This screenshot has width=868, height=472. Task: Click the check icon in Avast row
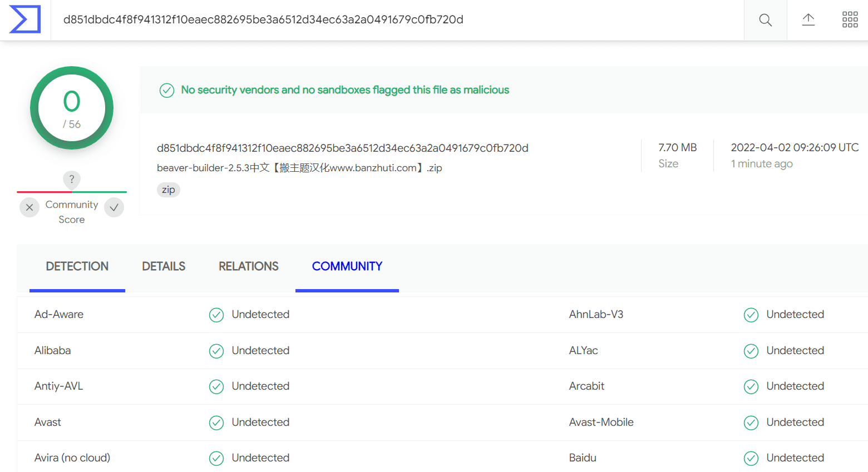tap(216, 423)
